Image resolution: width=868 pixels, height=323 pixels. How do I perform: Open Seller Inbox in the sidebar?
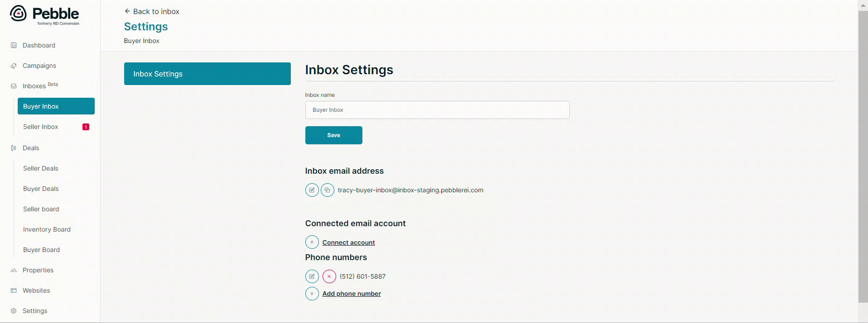pyautogui.click(x=41, y=127)
